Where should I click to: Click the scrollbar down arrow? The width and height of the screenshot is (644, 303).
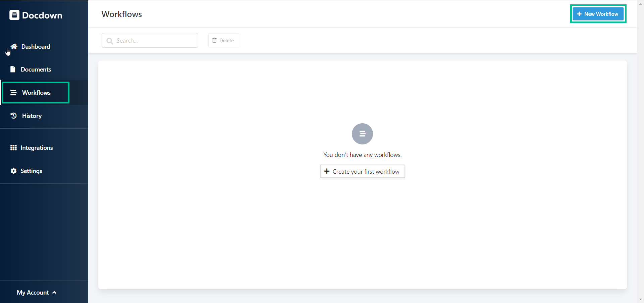click(640, 299)
